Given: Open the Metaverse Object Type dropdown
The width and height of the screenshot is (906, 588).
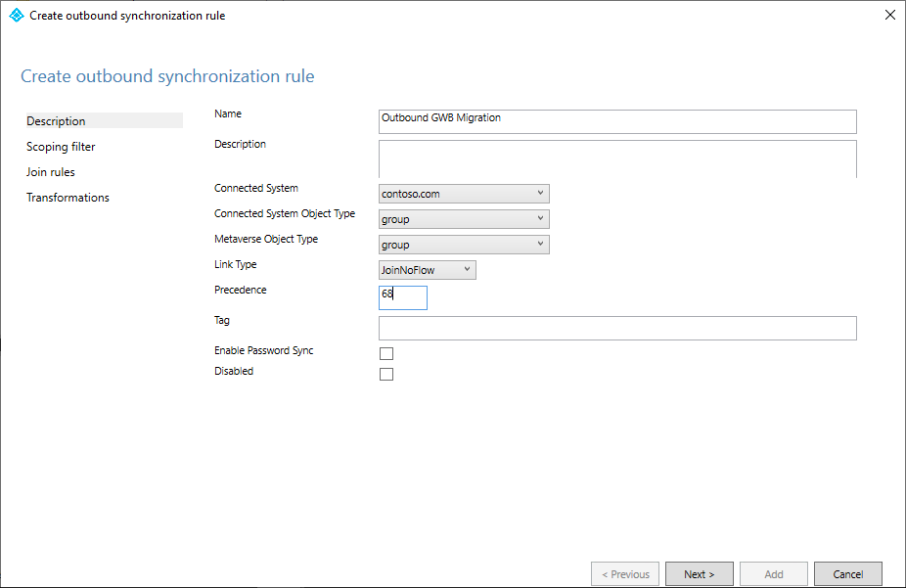Looking at the screenshot, I should (x=464, y=245).
